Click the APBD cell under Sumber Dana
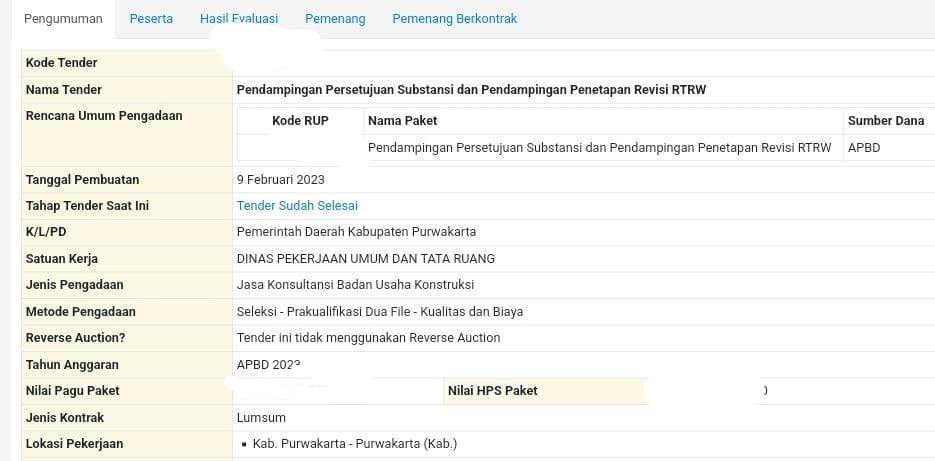The width and height of the screenshot is (935, 461). tap(864, 148)
